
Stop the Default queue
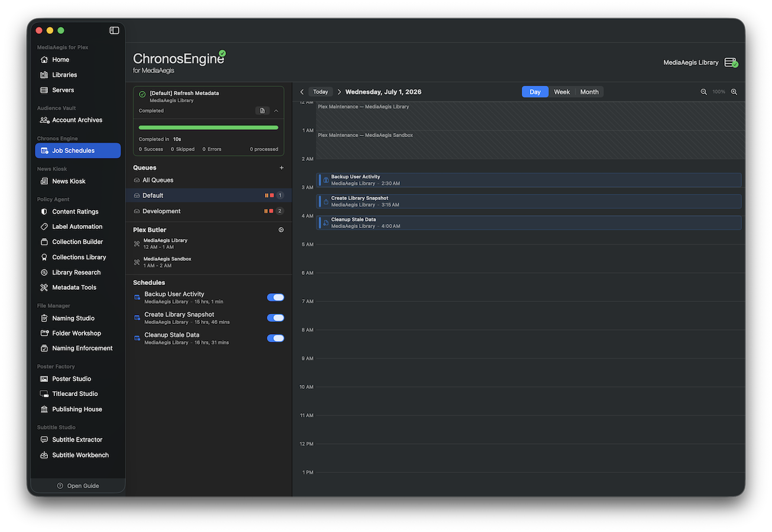pos(272,196)
